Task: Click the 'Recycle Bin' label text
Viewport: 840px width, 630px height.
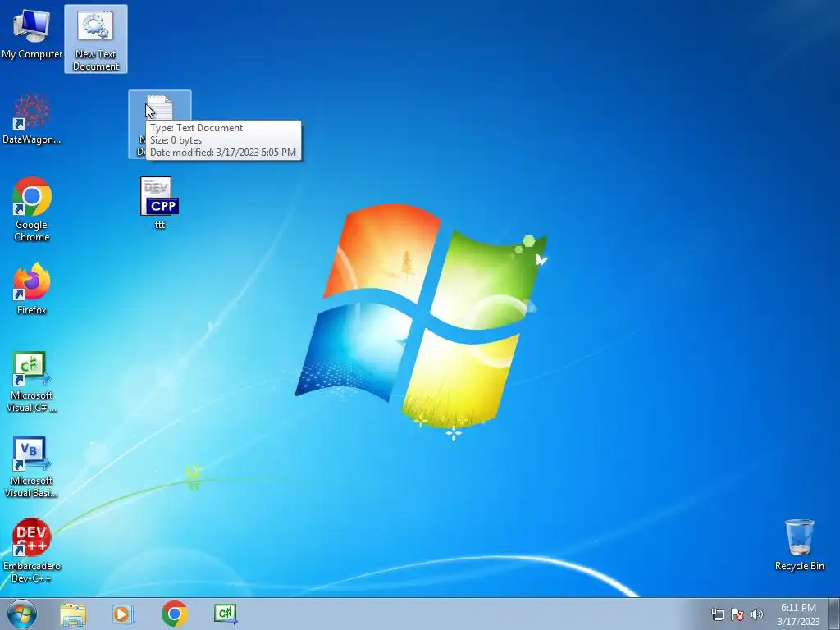Action: 799,566
